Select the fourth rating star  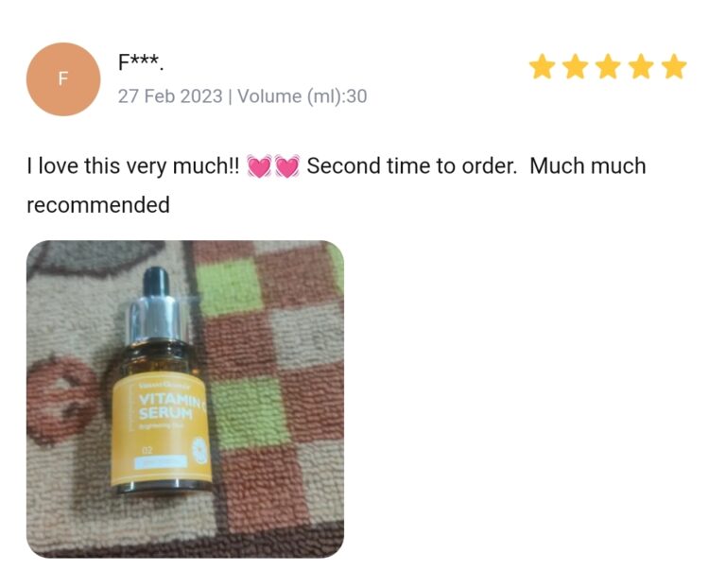coord(641,67)
